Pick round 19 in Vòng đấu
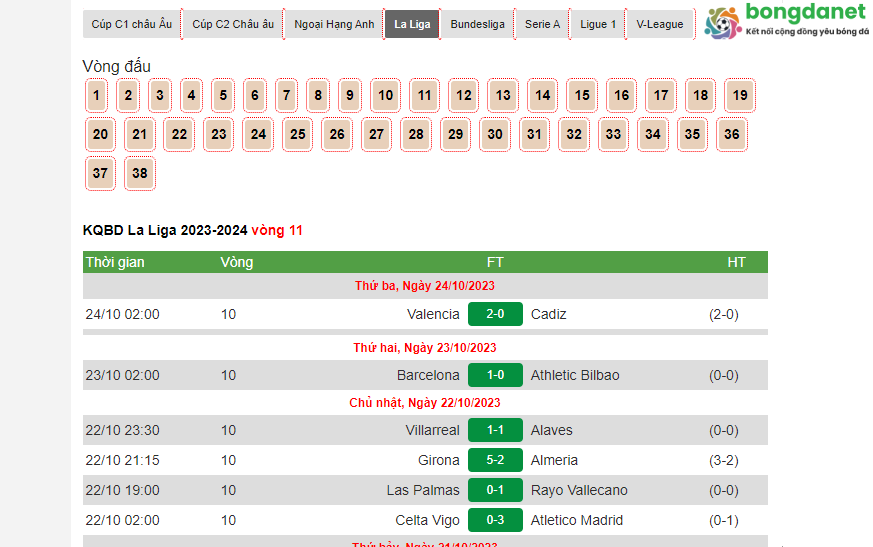Viewport: 873px width, 547px height. tap(740, 96)
